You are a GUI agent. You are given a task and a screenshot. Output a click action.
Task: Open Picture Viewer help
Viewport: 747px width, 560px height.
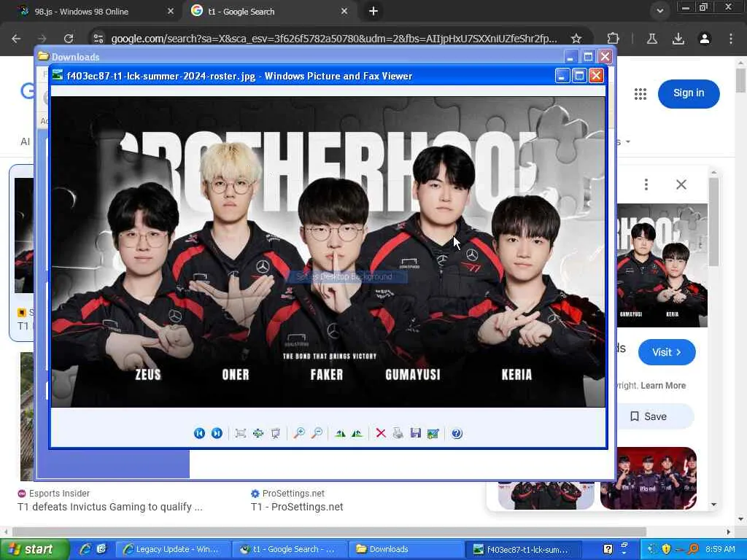coord(457,433)
